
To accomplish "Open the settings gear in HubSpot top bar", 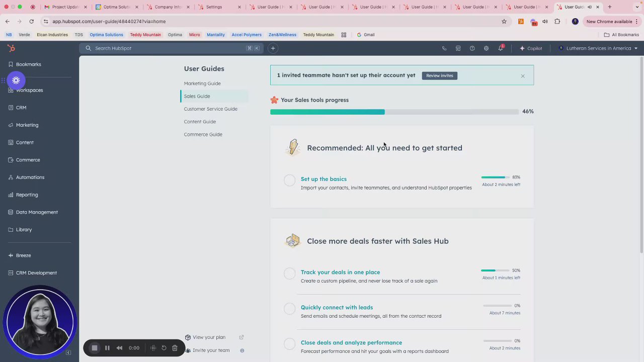I will point(486,48).
